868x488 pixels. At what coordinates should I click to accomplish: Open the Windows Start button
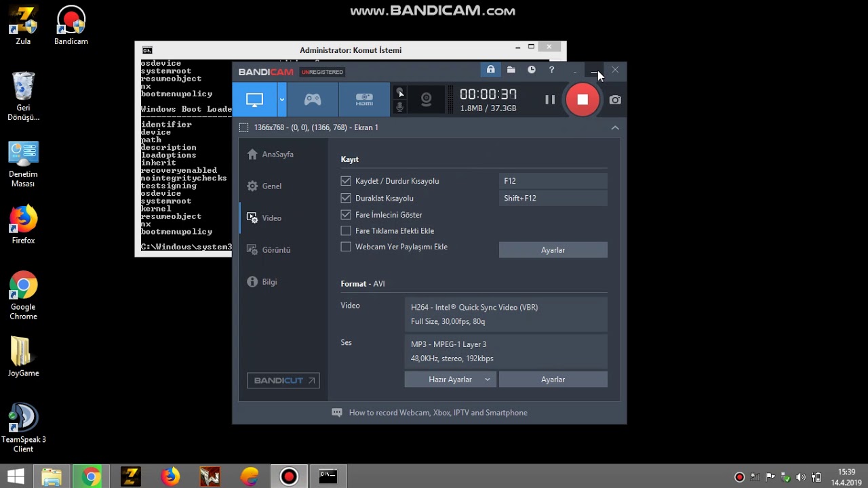click(16, 476)
